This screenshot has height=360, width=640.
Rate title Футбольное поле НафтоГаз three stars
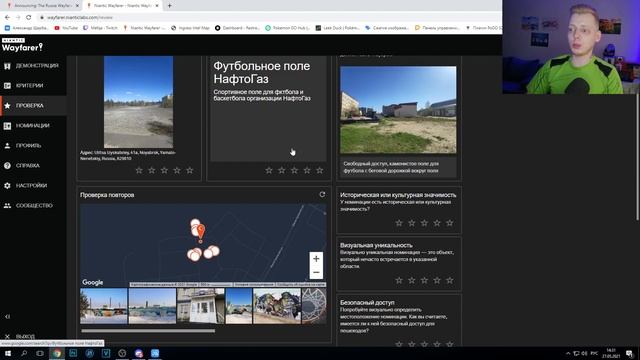(x=294, y=171)
